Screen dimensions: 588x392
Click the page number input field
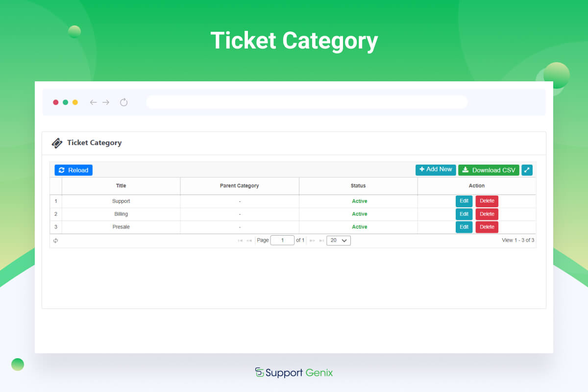(x=282, y=241)
